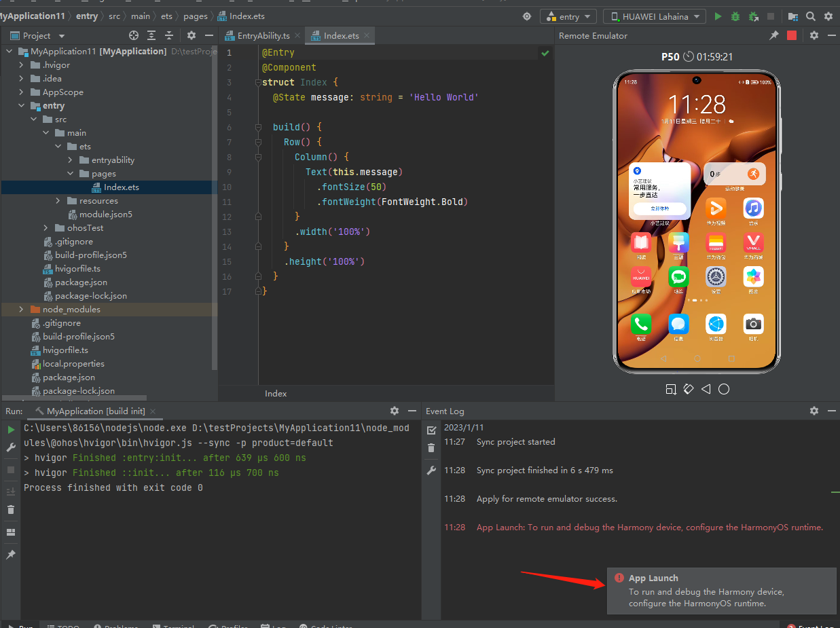Expand the AppScope folder

(22, 92)
